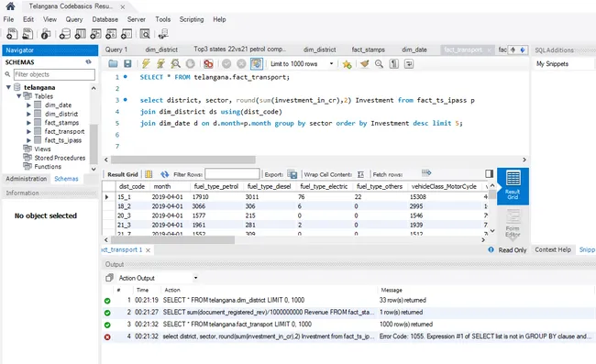Toggle wrap cell content icon
Screen dimensions: 596x364
click(x=360, y=174)
